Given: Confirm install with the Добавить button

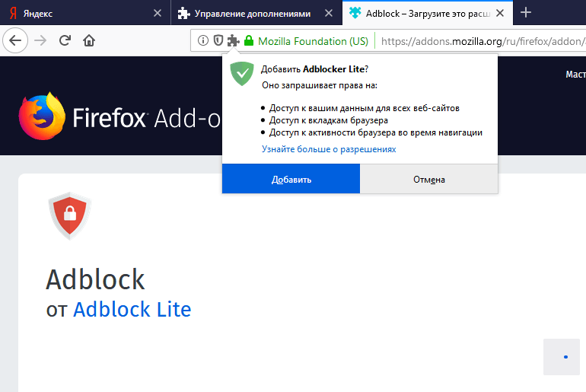Looking at the screenshot, I should click(291, 179).
